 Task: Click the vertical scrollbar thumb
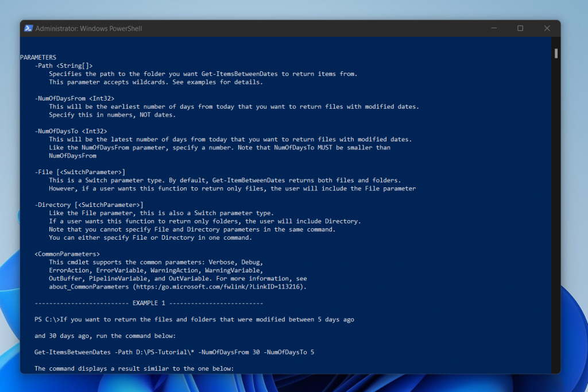(556, 53)
